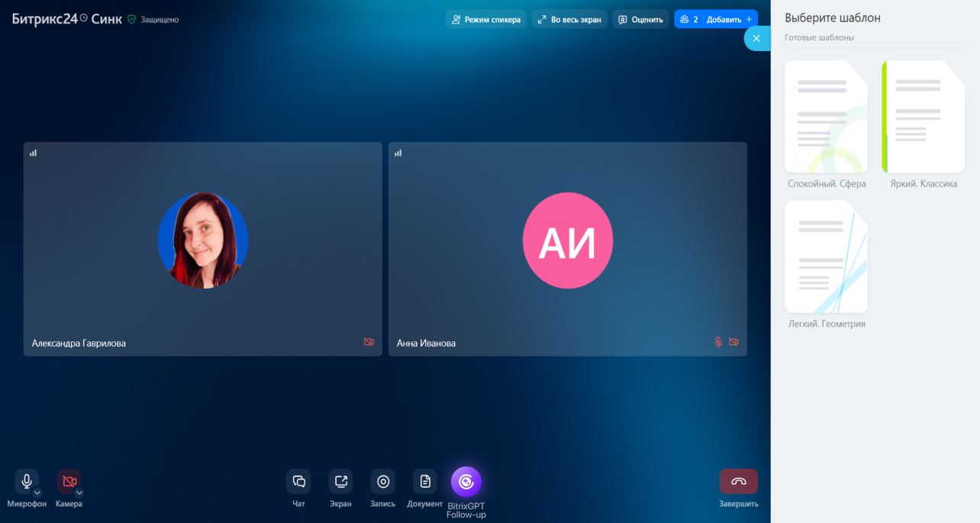Add participant using Добавить button

[x=729, y=19]
